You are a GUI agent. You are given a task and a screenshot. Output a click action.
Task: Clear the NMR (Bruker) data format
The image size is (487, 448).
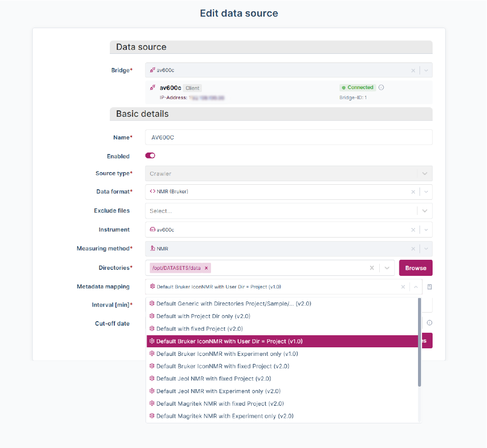pos(413,192)
